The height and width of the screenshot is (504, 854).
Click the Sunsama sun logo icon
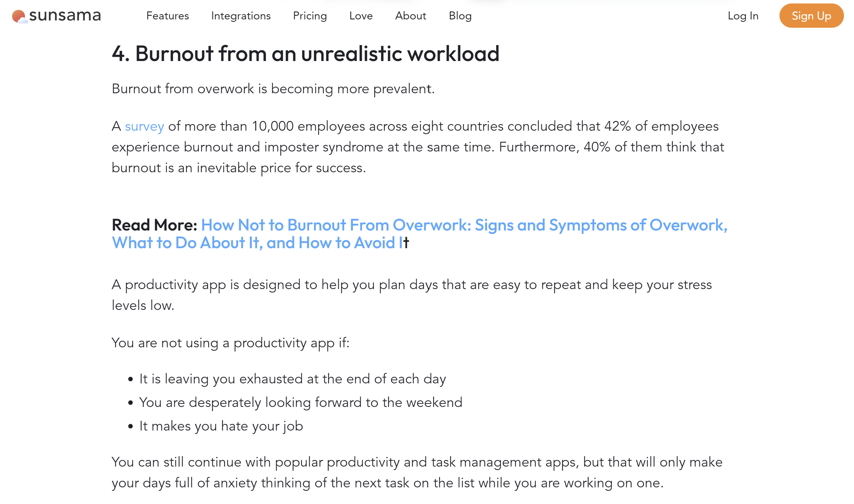coord(19,16)
